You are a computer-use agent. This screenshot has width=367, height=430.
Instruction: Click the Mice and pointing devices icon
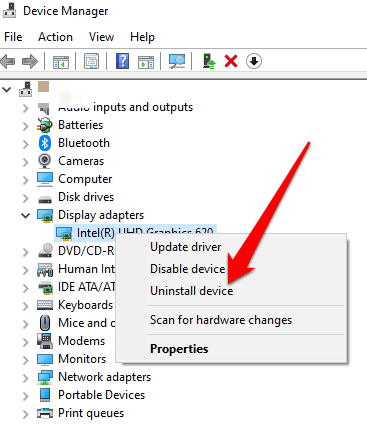[45, 323]
